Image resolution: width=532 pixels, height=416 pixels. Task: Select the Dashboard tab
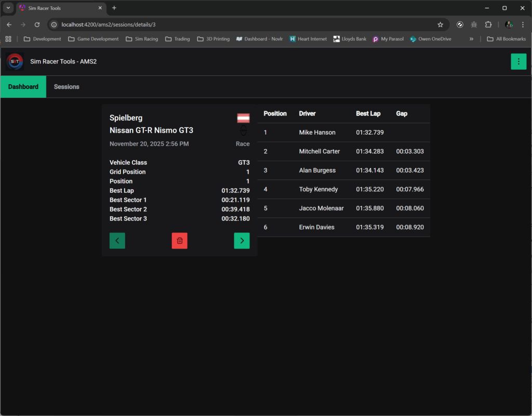[23, 87]
